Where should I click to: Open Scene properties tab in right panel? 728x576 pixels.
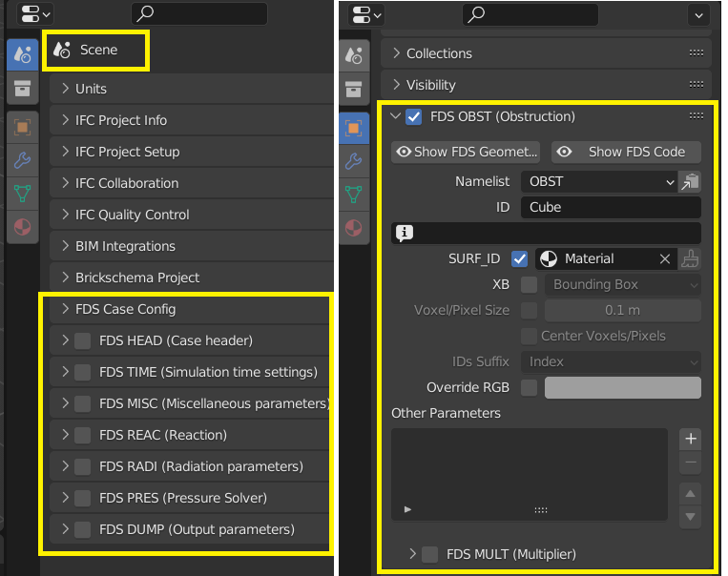354,55
